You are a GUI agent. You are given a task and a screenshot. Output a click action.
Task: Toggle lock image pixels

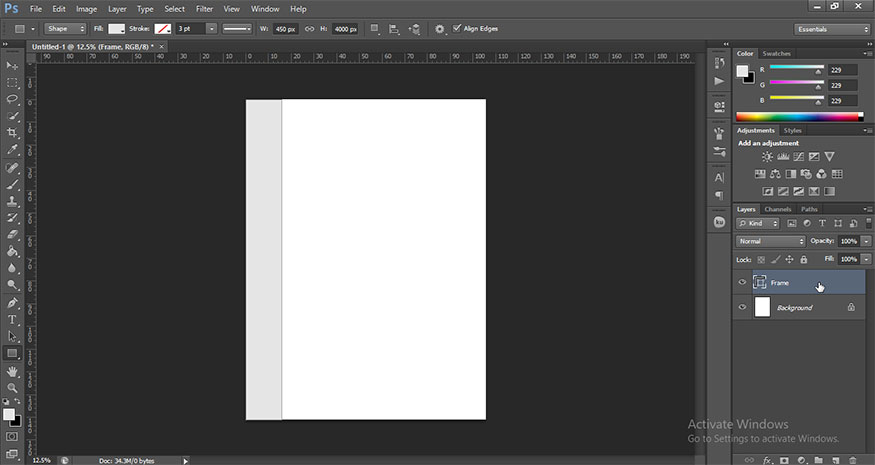[x=775, y=260]
